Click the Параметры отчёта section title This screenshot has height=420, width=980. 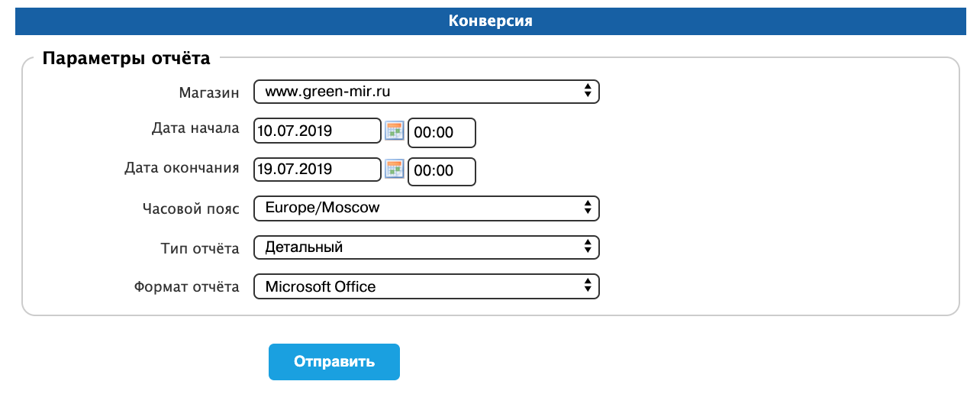pos(127,59)
